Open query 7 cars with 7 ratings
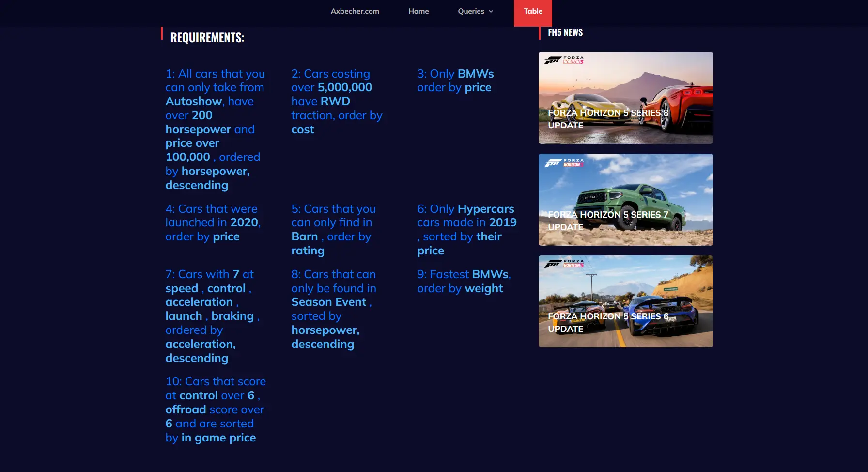 tap(213, 315)
